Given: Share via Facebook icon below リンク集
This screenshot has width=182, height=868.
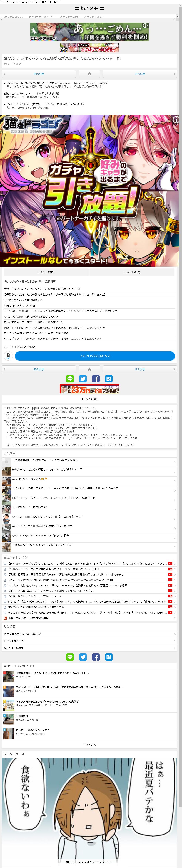Looking at the screenshot, I should coord(96,657).
